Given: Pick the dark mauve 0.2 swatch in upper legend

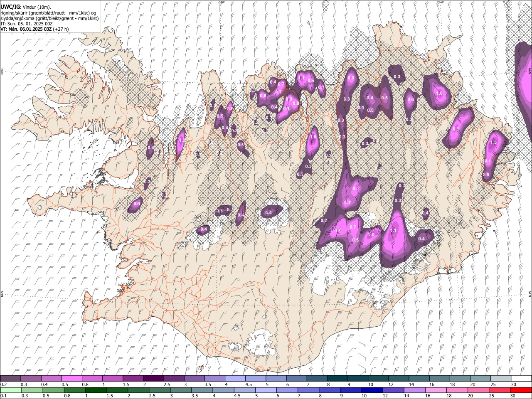Looking at the screenshot, I should 10,379.
